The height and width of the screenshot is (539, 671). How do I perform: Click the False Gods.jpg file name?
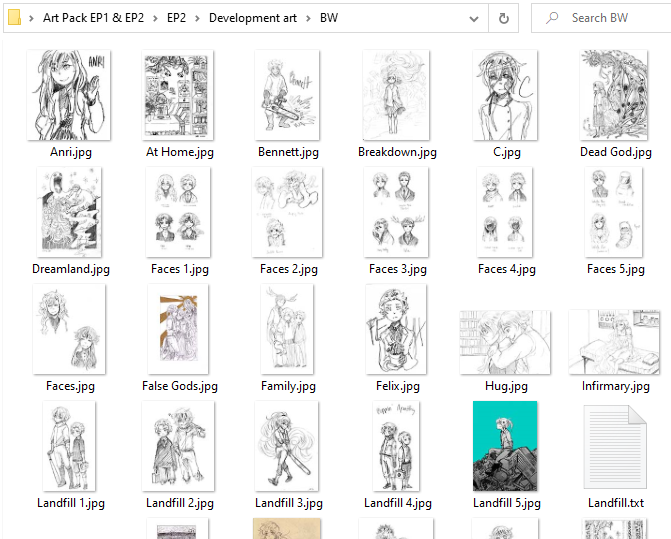180,386
